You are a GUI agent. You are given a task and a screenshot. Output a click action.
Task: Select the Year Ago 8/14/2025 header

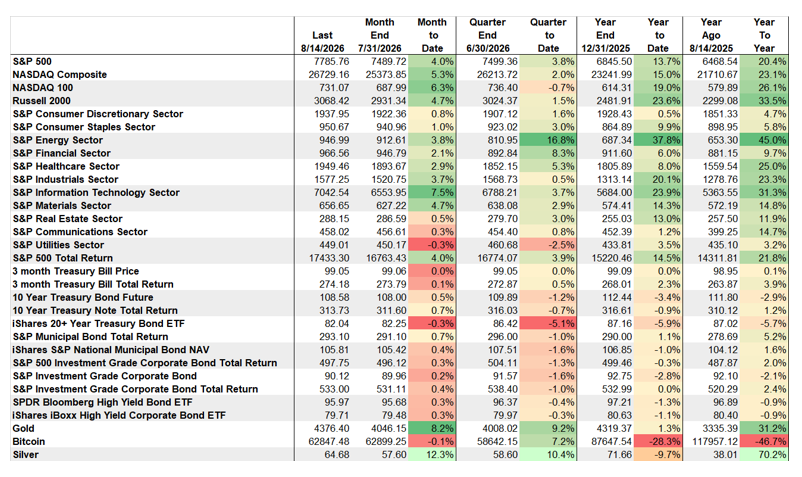tap(711, 35)
